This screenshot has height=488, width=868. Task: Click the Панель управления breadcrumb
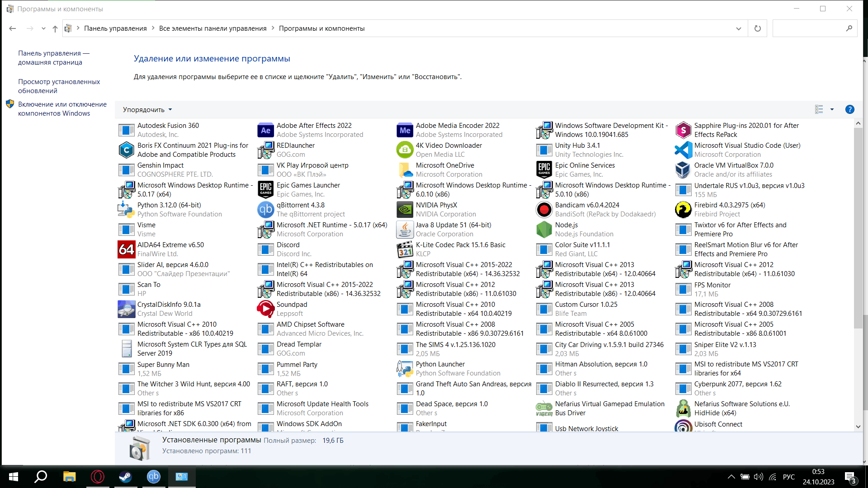pos(115,28)
